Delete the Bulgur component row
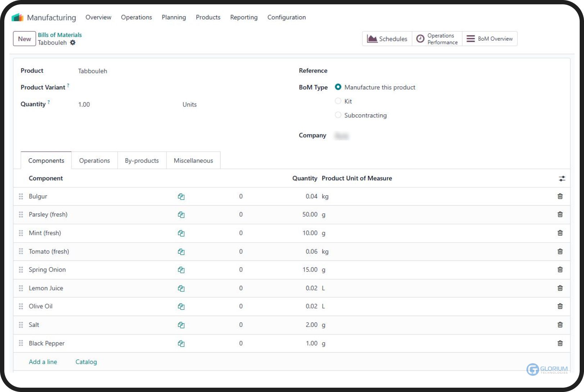This screenshot has height=392, width=584. (x=560, y=196)
